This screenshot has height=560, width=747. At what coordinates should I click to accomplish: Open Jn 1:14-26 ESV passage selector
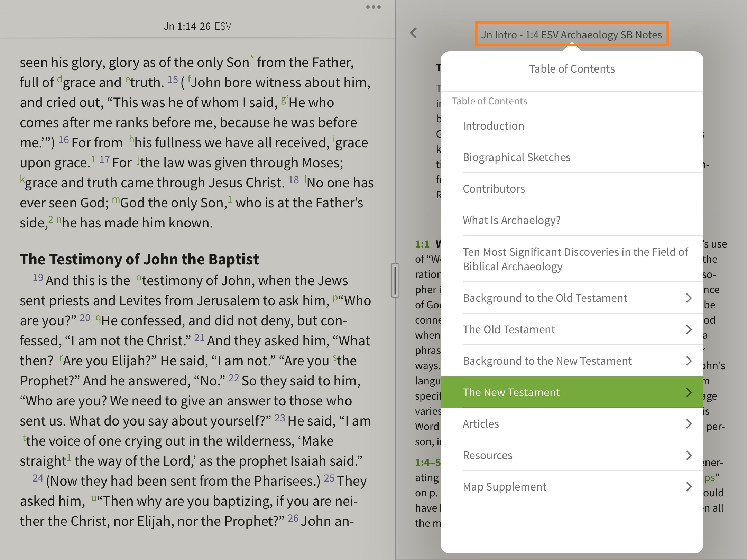[197, 26]
